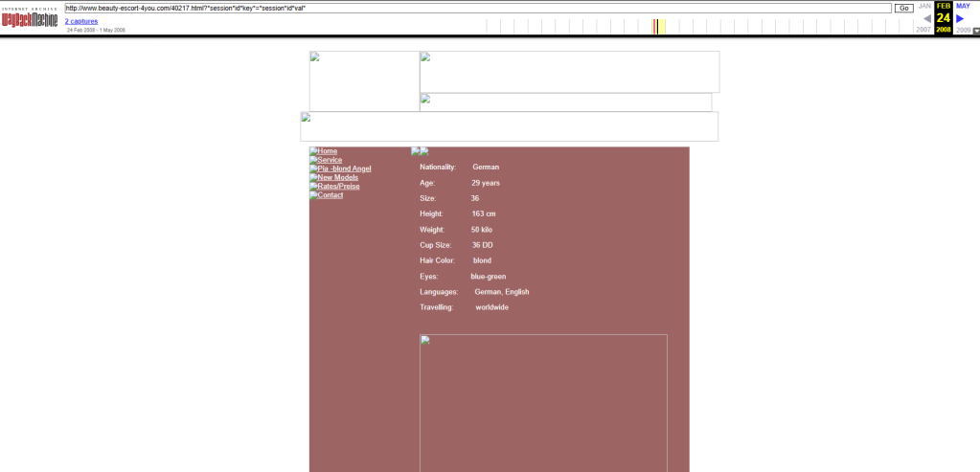980x472 pixels.
Task: Click the broken top-left header logo image
Action: click(x=364, y=80)
